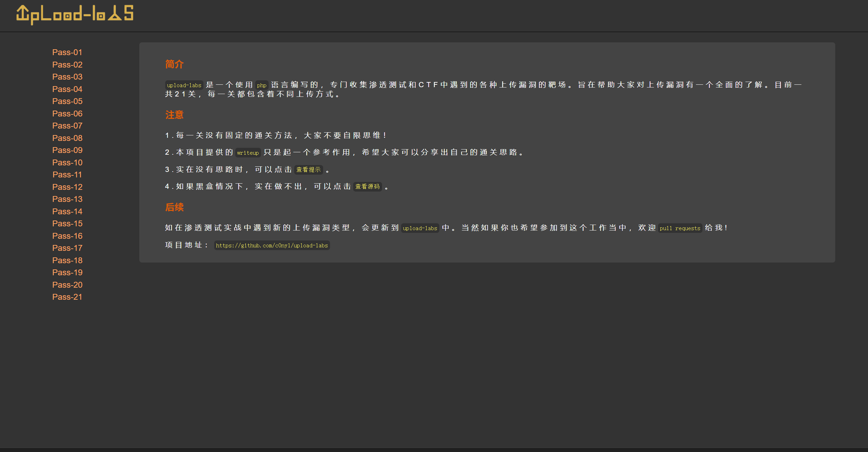Viewport: 868px width, 452px height.
Task: Click the GitHub project URL
Action: pos(272,246)
